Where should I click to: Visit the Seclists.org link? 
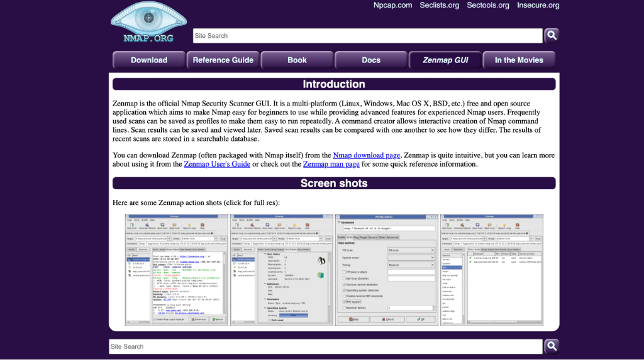click(440, 5)
